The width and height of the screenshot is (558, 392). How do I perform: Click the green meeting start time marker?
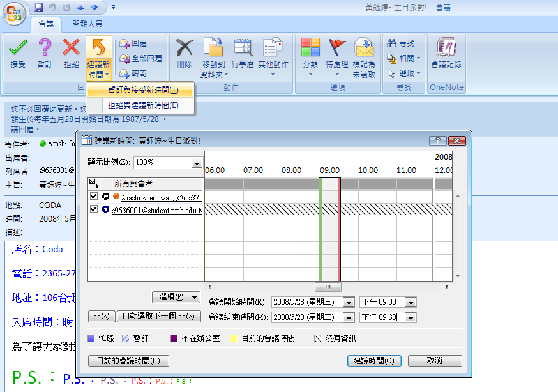pyautogui.click(x=320, y=229)
